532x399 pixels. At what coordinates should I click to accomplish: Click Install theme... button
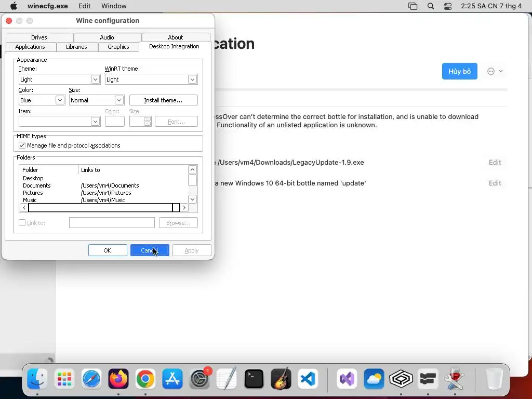[164, 100]
